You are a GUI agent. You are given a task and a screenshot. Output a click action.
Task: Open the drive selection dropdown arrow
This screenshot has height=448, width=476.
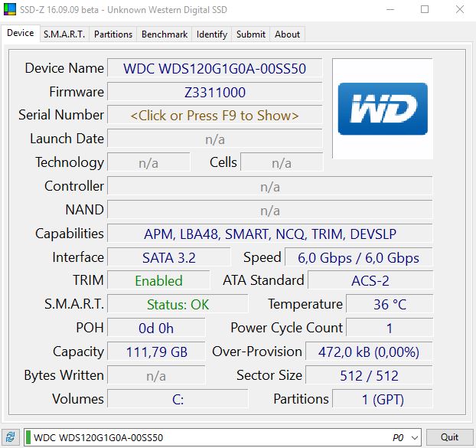click(414, 438)
